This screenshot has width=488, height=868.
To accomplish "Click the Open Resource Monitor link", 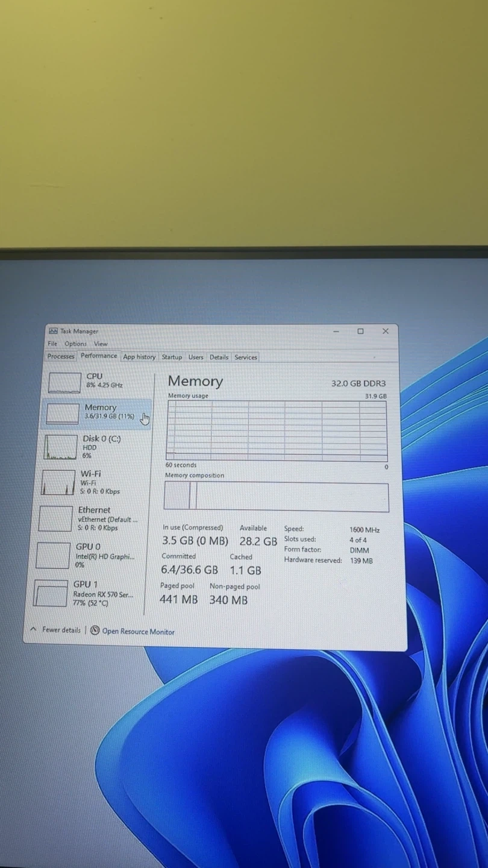I will click(138, 632).
